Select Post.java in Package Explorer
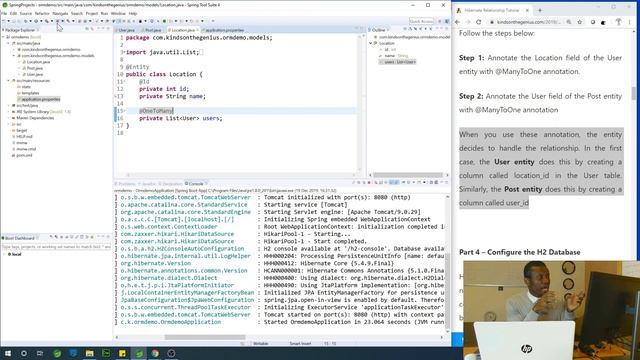The image size is (640, 360). pyautogui.click(x=35, y=68)
